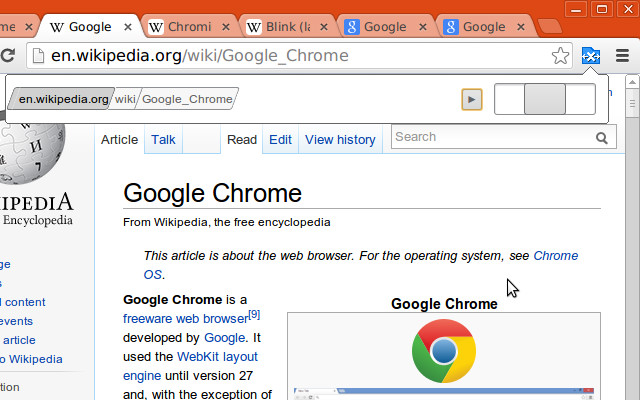The width and height of the screenshot is (640, 400).
Task: Click the Chrome logo image
Action: [444, 351]
